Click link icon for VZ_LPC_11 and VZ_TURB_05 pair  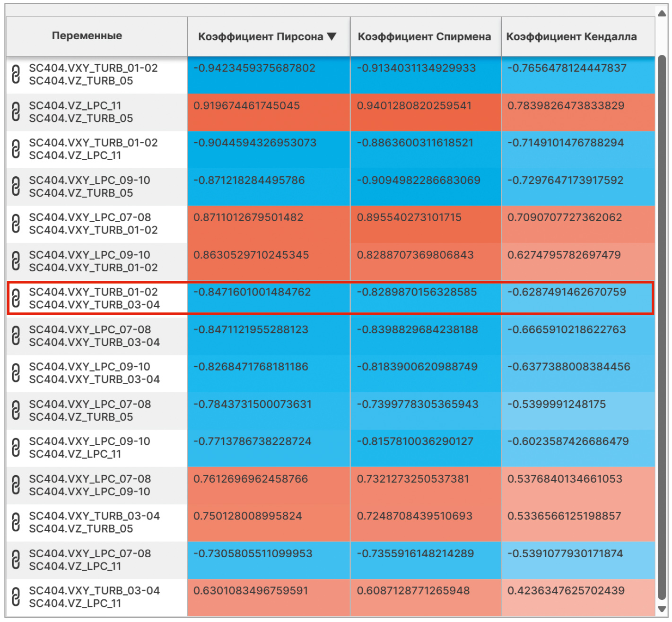click(x=16, y=112)
